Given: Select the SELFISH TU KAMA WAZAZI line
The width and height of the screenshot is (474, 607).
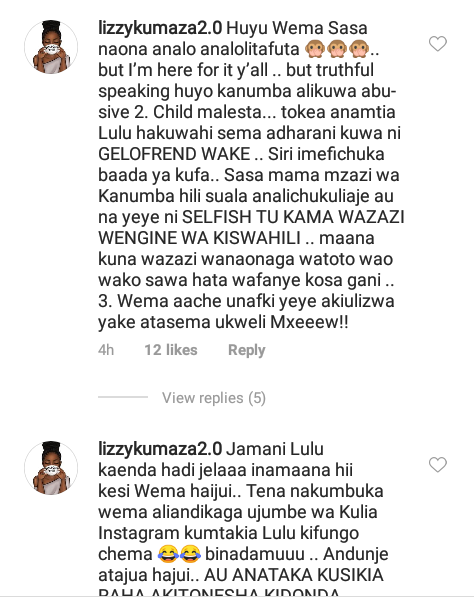Looking at the screenshot, I should coord(293,217).
